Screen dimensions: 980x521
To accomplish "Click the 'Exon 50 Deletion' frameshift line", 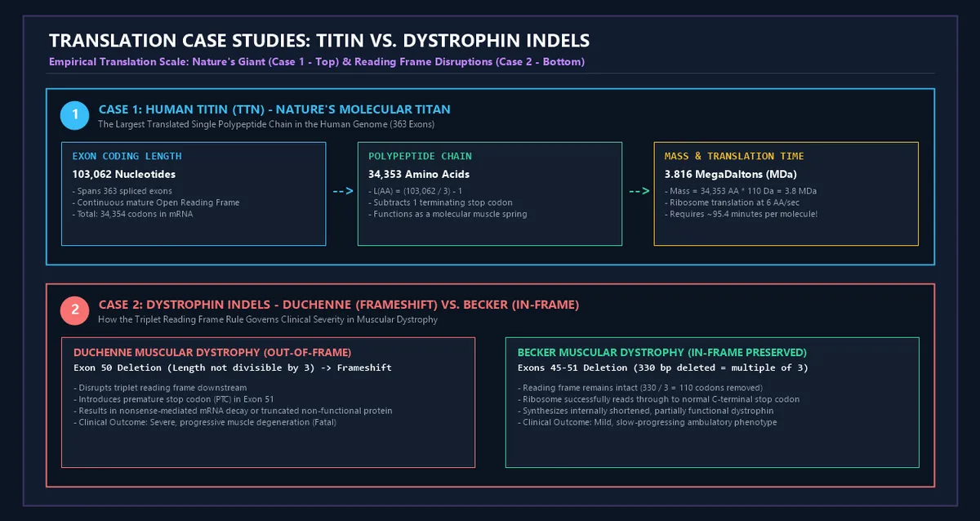I will click(x=233, y=367).
